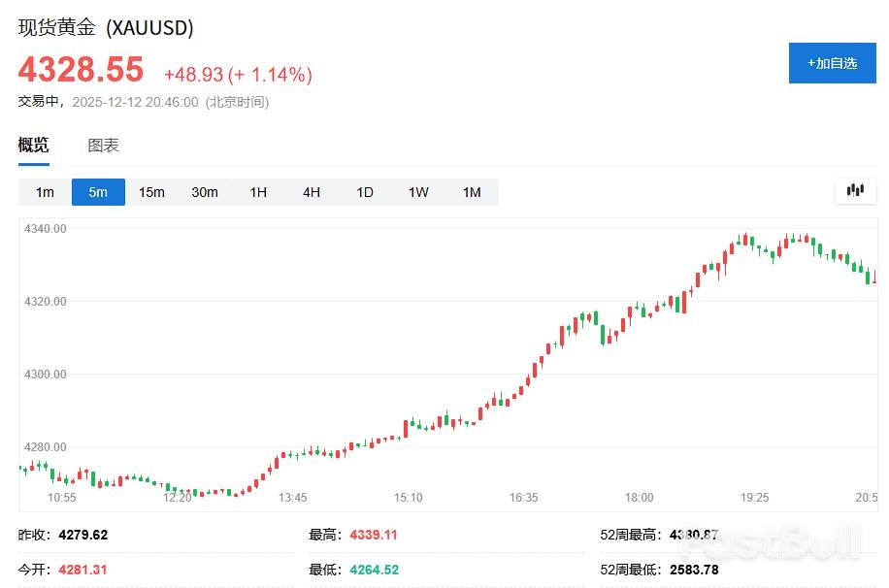This screenshot has height=588, width=889.
Task: Switch to the 图表 tab
Action: point(103,146)
